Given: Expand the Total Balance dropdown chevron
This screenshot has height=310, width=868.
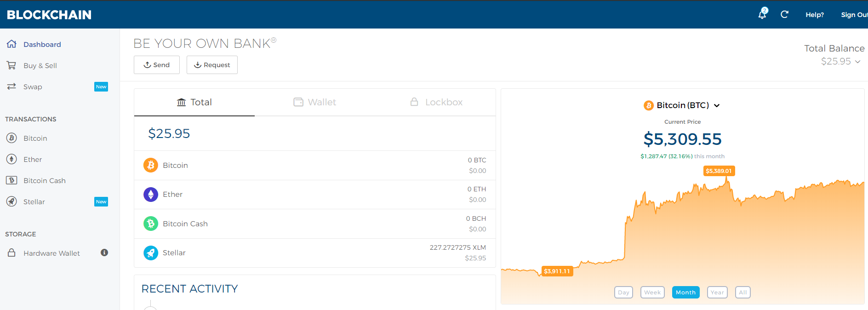Looking at the screenshot, I should click(857, 62).
